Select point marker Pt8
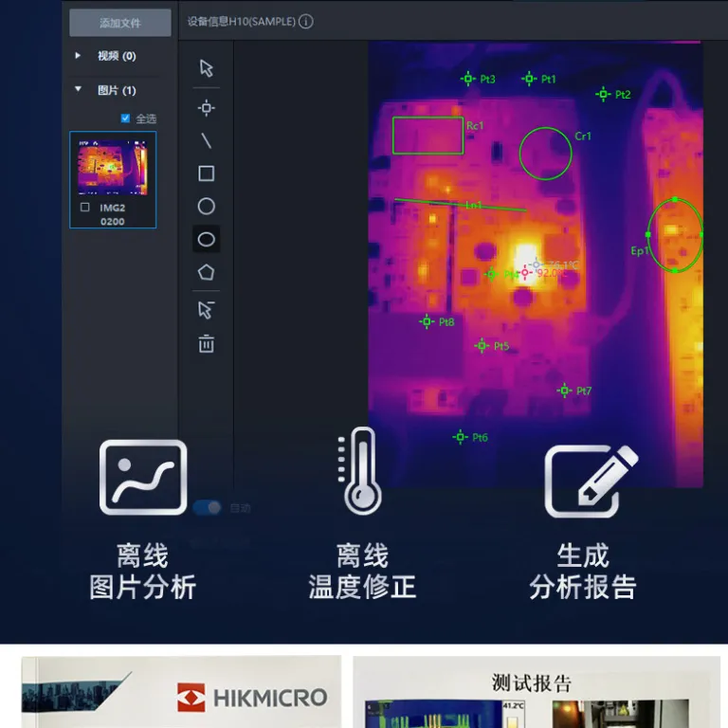 click(427, 321)
